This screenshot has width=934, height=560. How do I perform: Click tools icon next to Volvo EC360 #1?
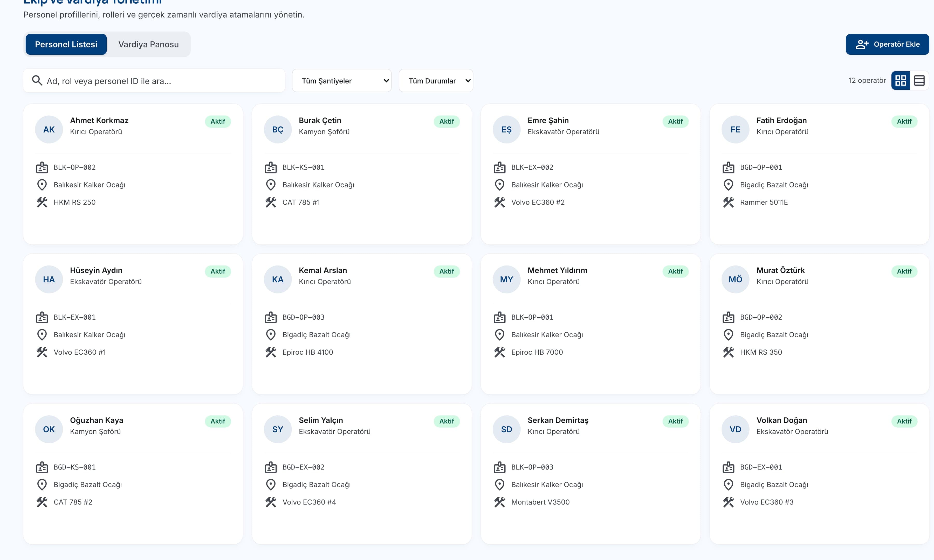coord(42,352)
